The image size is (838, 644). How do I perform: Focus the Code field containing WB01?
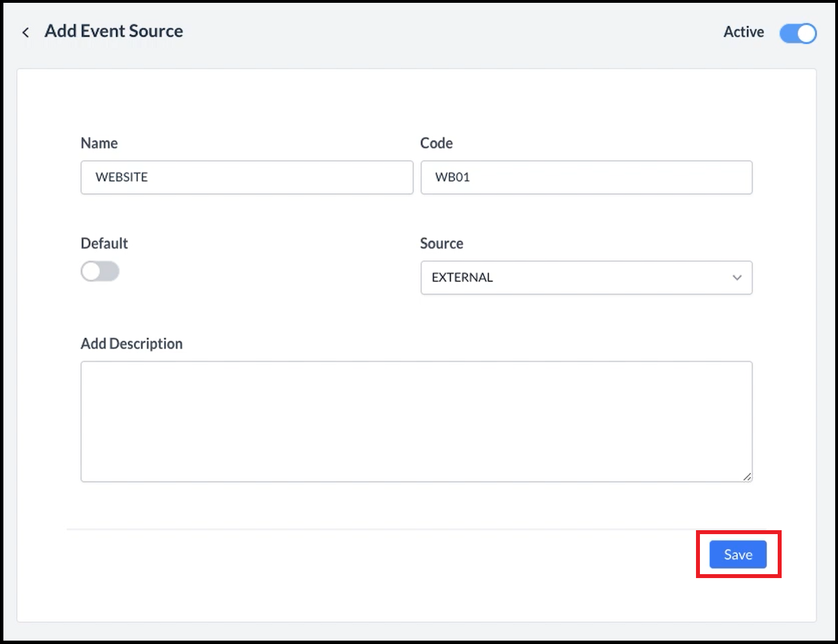click(586, 177)
